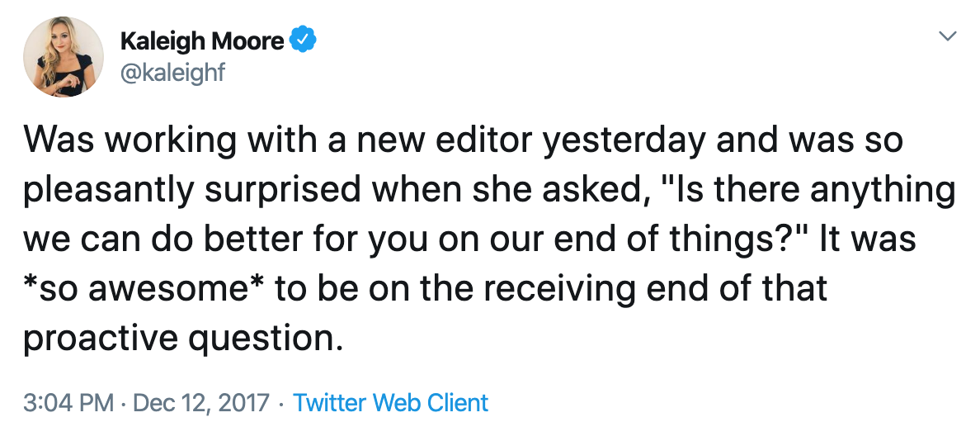Click the words 'proactive question.' in the tweet

tap(181, 339)
